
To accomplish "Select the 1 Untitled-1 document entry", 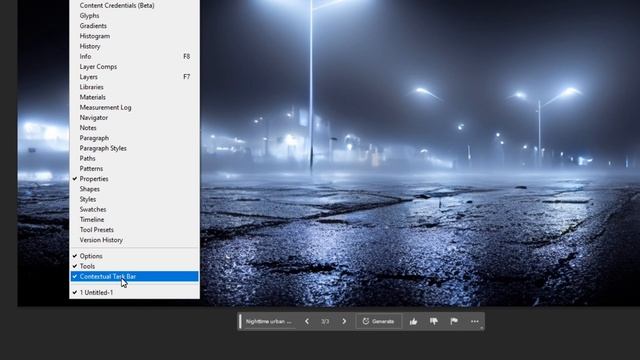I will click(x=134, y=292).
